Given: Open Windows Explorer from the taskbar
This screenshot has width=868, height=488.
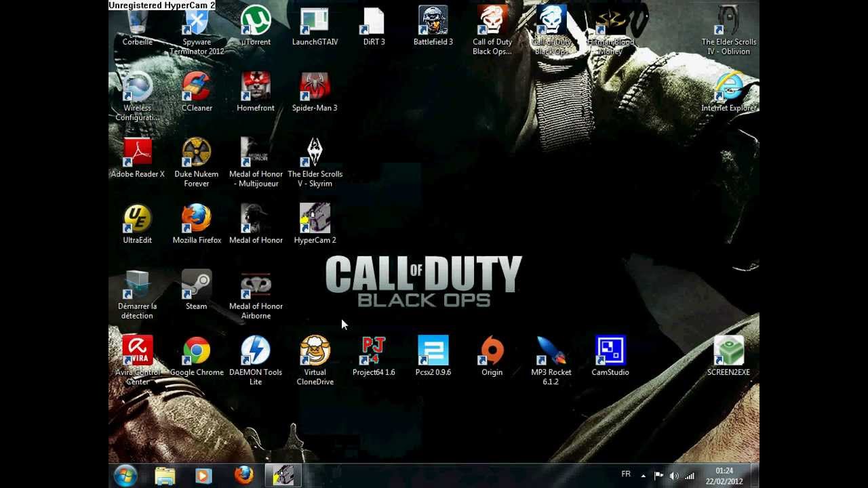Looking at the screenshot, I should pyautogui.click(x=165, y=476).
